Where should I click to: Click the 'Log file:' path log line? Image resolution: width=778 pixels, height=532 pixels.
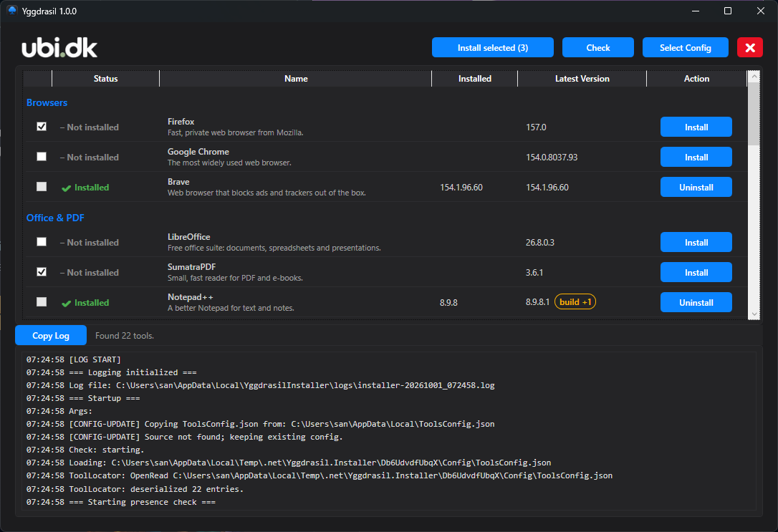click(261, 385)
